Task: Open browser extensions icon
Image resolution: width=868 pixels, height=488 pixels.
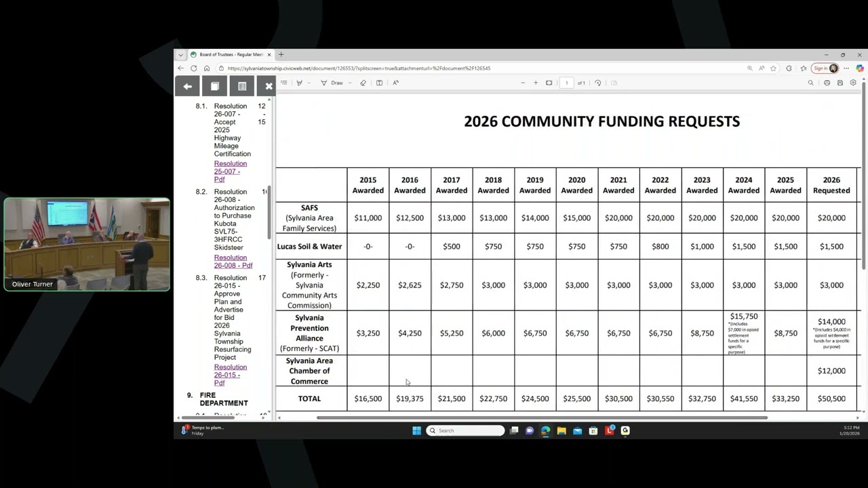Action: click(789, 68)
